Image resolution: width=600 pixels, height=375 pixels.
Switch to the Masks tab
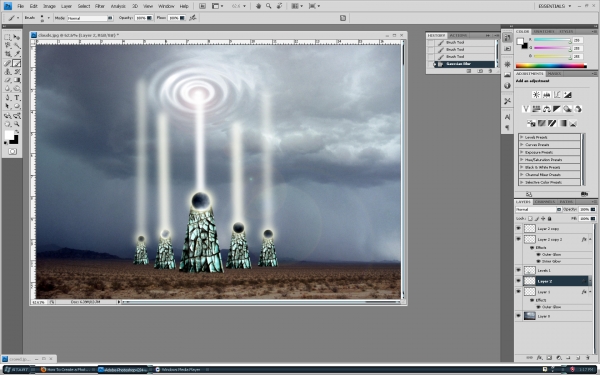pyautogui.click(x=554, y=73)
